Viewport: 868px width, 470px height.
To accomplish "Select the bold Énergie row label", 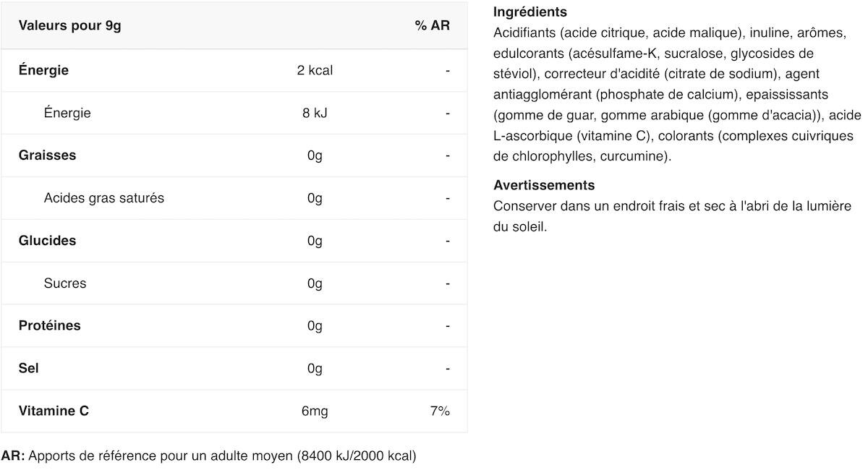I will tap(43, 70).
